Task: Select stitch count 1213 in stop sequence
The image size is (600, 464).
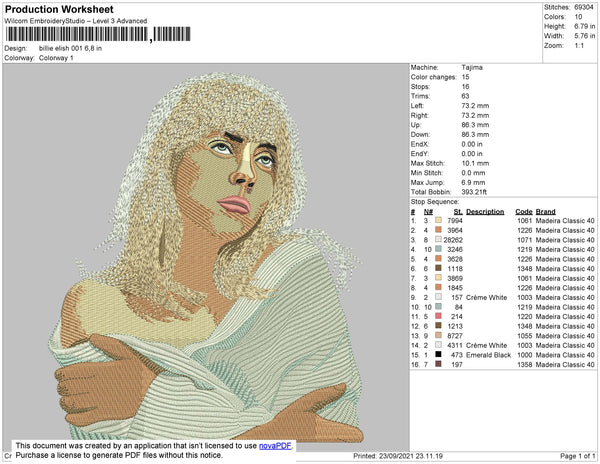Action: pos(455,326)
